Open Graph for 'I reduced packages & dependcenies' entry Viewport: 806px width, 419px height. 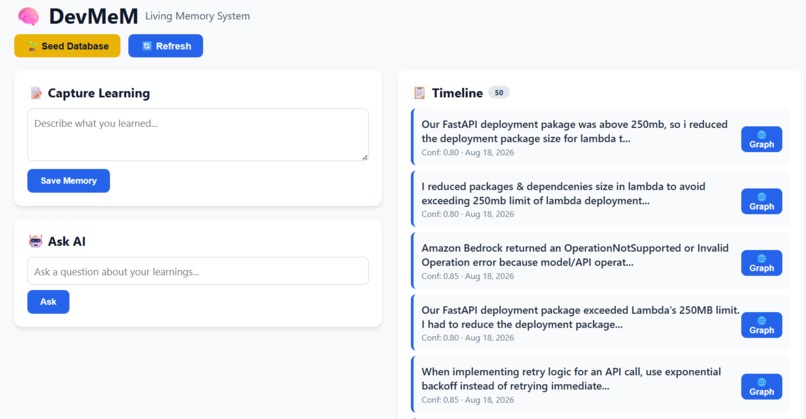click(761, 201)
